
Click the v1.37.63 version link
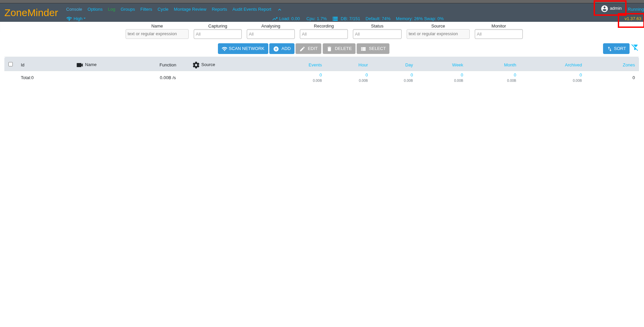[x=633, y=19]
